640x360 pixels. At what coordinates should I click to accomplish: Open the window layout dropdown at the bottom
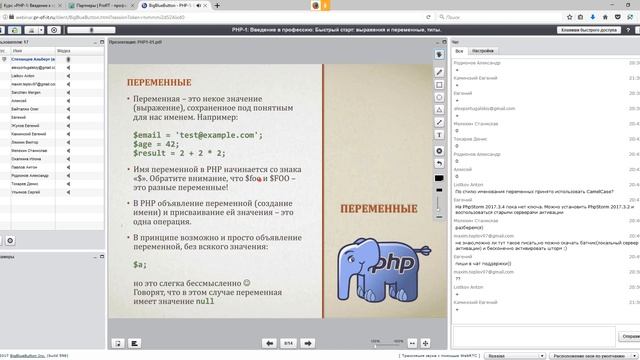(x=594, y=356)
